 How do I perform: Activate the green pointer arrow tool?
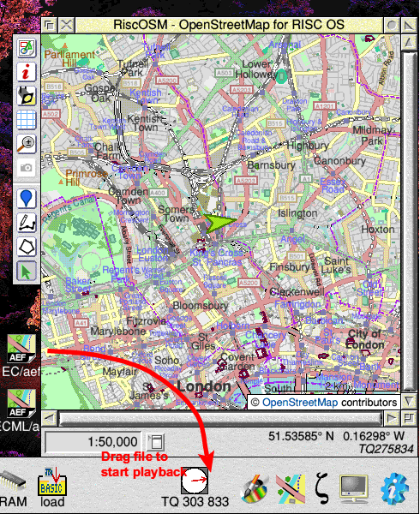click(x=27, y=271)
